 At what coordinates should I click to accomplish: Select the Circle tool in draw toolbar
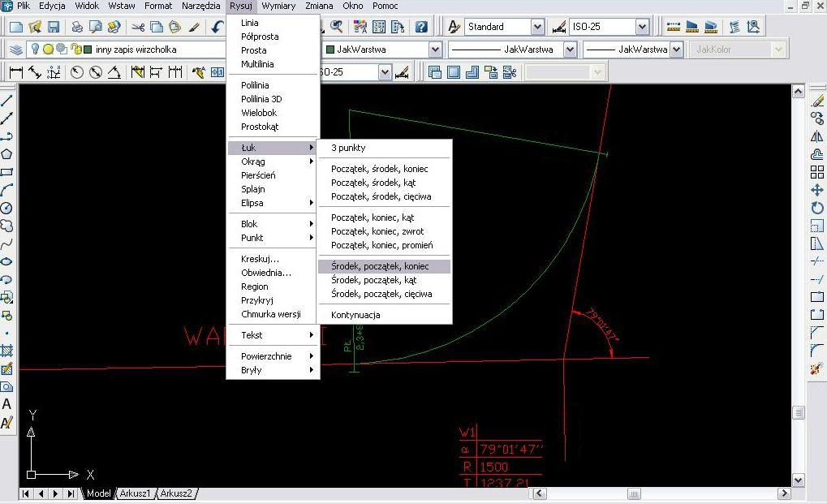coord(6,208)
